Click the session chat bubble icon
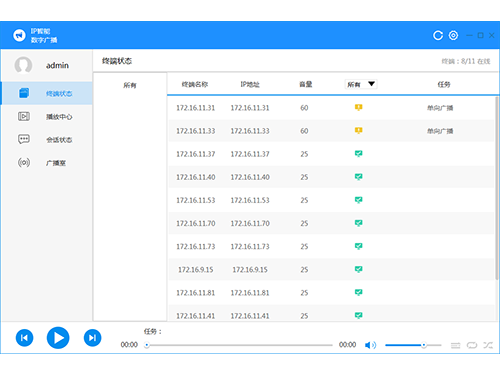This screenshot has height=375, width=500. point(24,139)
